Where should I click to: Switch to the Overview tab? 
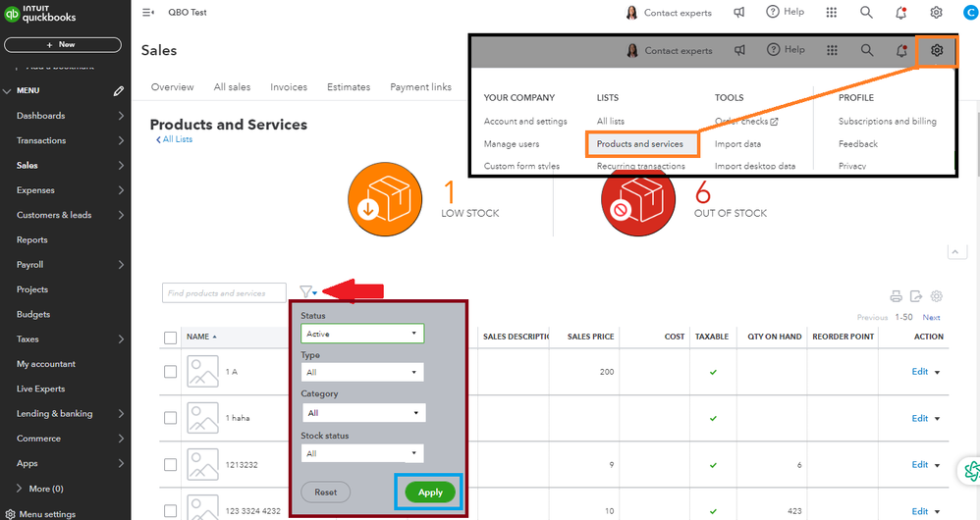click(x=173, y=86)
